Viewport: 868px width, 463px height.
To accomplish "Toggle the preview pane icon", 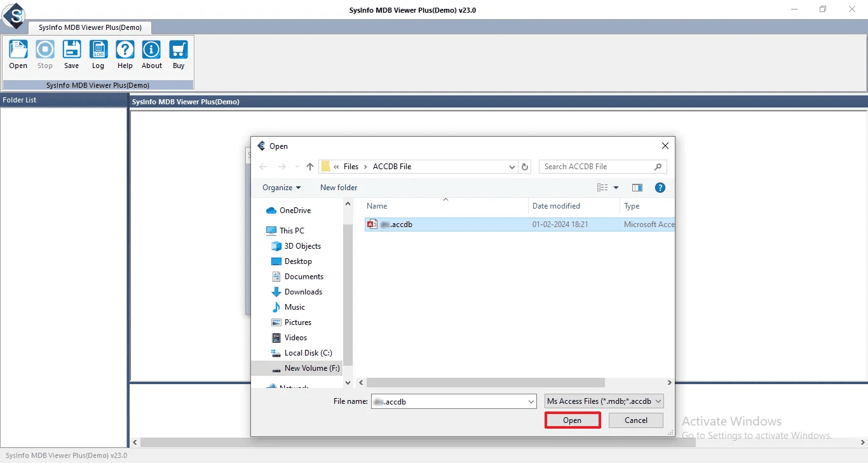I will coord(637,188).
